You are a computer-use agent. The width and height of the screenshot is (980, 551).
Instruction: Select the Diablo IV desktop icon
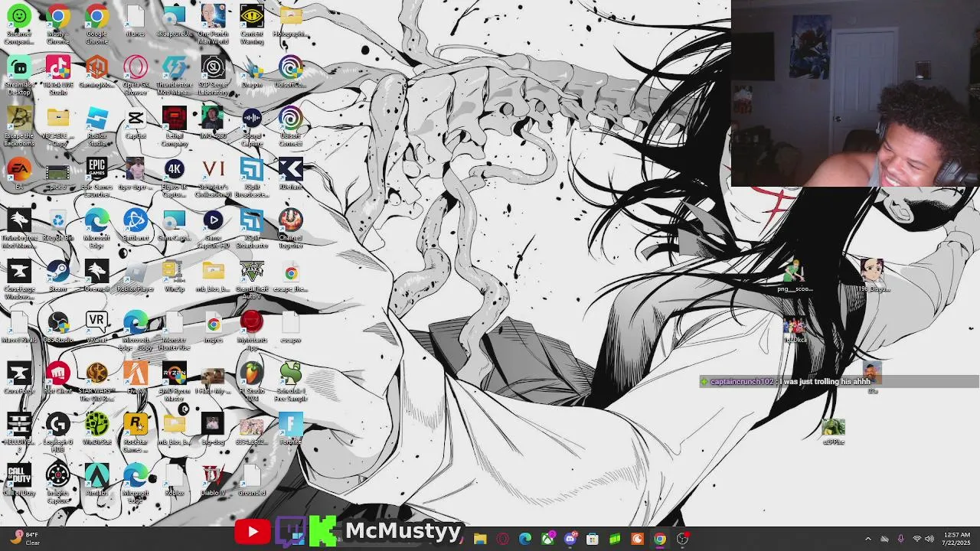213,480
